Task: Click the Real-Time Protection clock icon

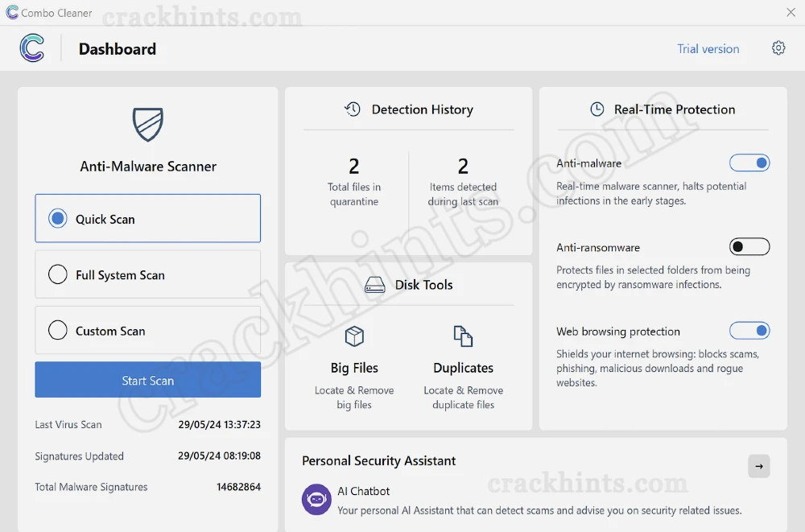Action: click(596, 109)
